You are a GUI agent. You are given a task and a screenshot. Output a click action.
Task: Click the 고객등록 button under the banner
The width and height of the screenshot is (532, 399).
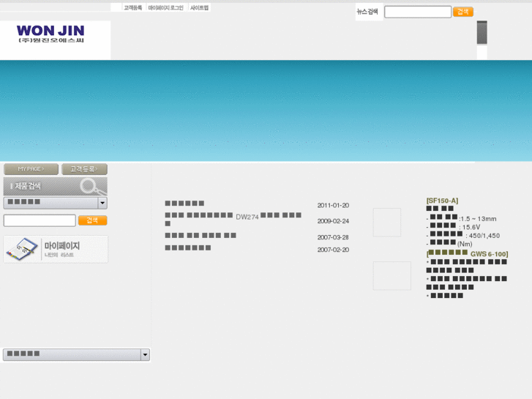click(84, 169)
